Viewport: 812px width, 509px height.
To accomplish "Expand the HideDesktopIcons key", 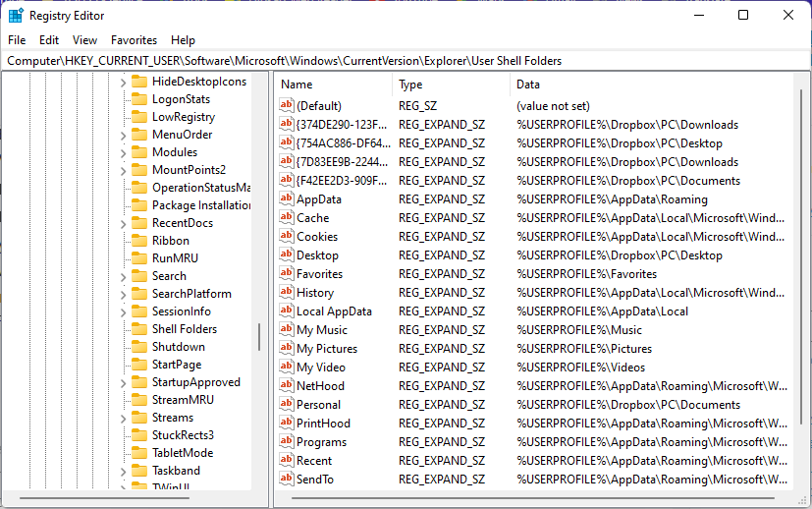I will coord(124,83).
